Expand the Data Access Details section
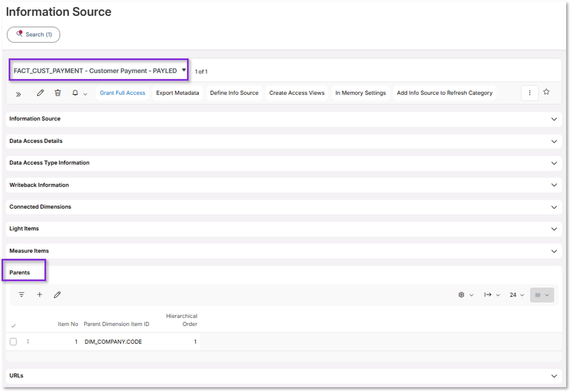The height and width of the screenshot is (392, 571). pyautogui.click(x=284, y=141)
